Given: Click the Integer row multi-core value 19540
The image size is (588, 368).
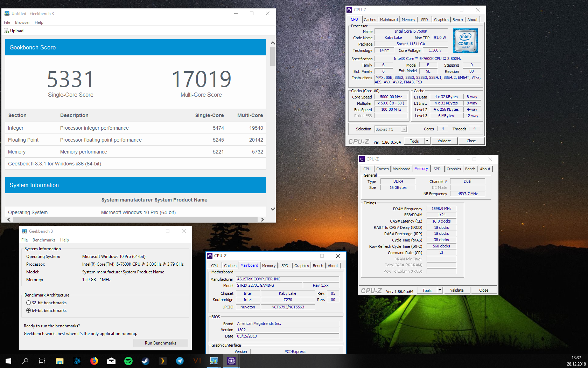Looking at the screenshot, I should point(256,128).
